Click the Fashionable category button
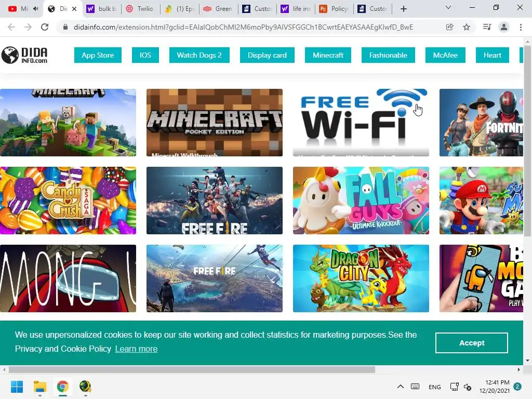The width and height of the screenshot is (532, 399). click(388, 55)
